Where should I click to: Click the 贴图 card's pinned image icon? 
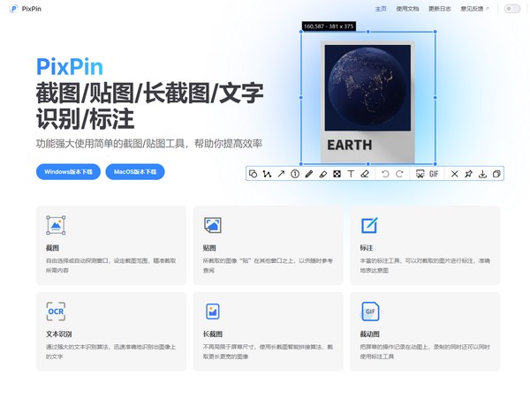pyautogui.click(x=213, y=225)
